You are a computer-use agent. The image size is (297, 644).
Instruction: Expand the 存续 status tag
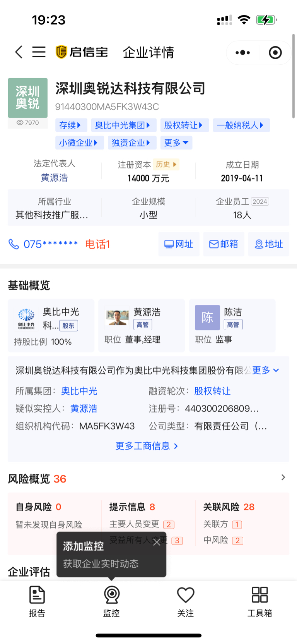tap(71, 125)
